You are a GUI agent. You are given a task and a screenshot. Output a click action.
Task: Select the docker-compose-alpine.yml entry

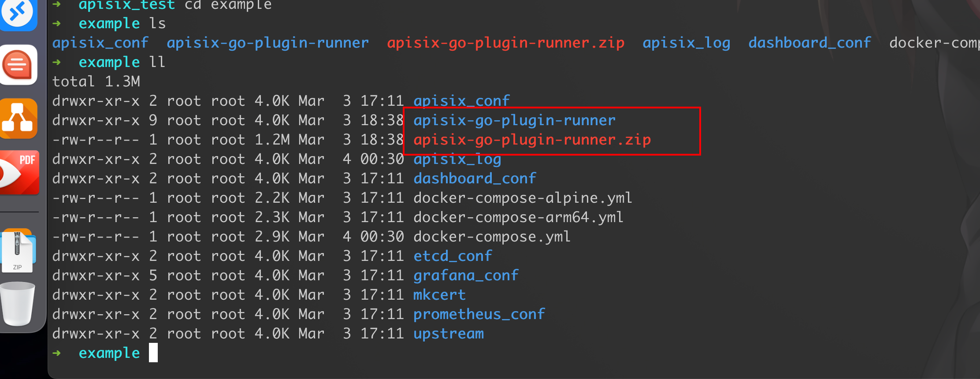(522, 197)
